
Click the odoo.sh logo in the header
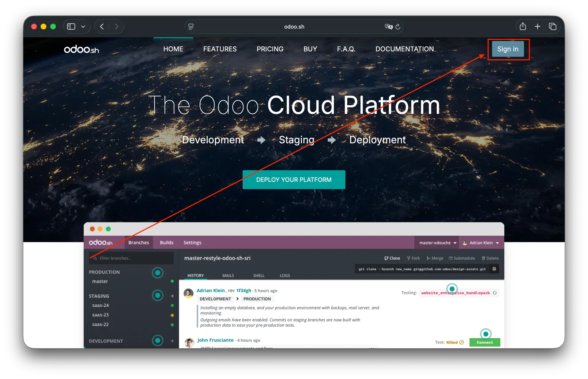click(81, 49)
